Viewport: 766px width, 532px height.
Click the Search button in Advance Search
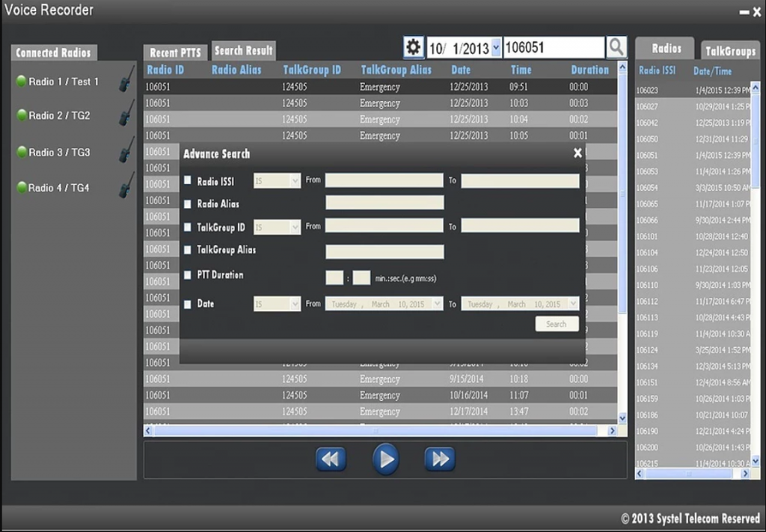557,323
